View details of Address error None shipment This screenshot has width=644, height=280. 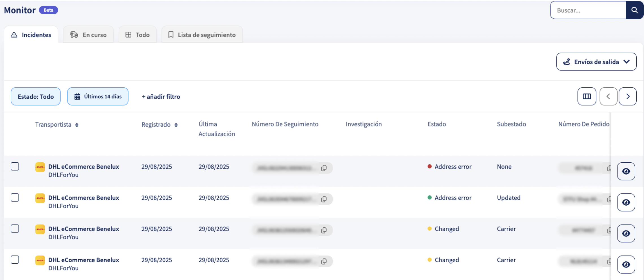626,171
